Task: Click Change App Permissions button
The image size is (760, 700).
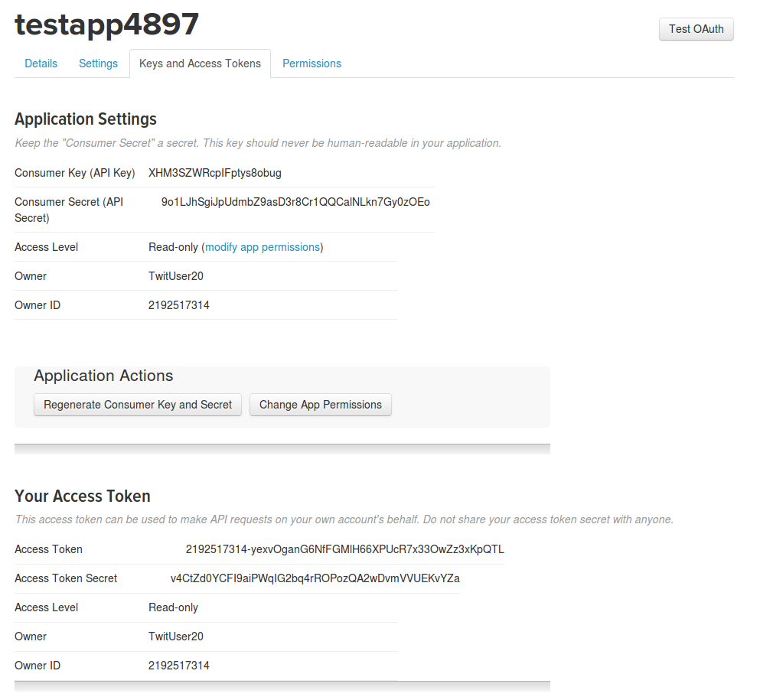Action: coord(321,405)
